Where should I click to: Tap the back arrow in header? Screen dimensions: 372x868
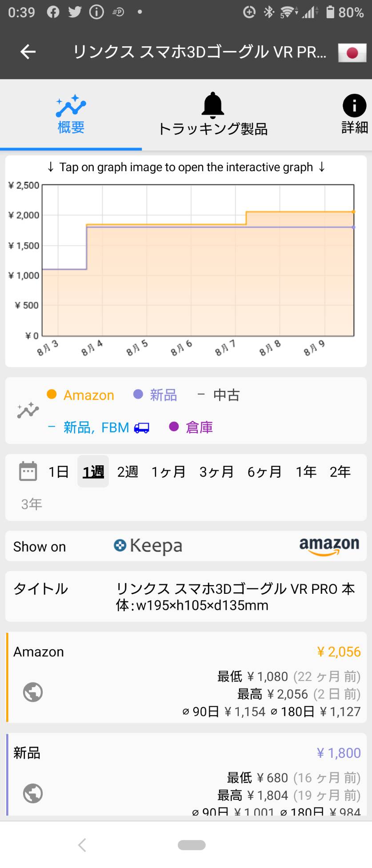[x=28, y=52]
